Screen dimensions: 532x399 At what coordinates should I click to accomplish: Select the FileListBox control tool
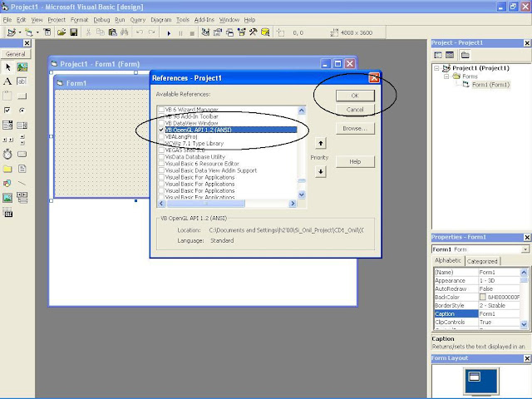22,169
